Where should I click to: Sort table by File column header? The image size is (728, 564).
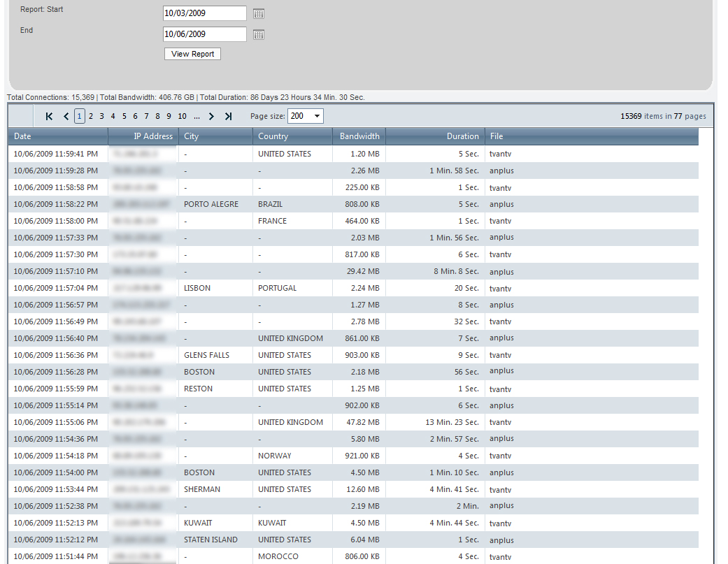tap(497, 136)
